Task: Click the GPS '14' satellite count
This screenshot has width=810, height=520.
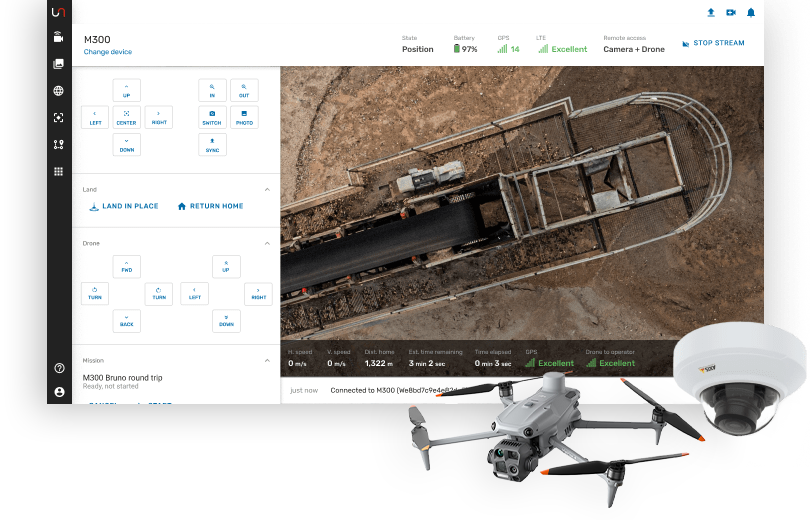Action: coord(508,49)
